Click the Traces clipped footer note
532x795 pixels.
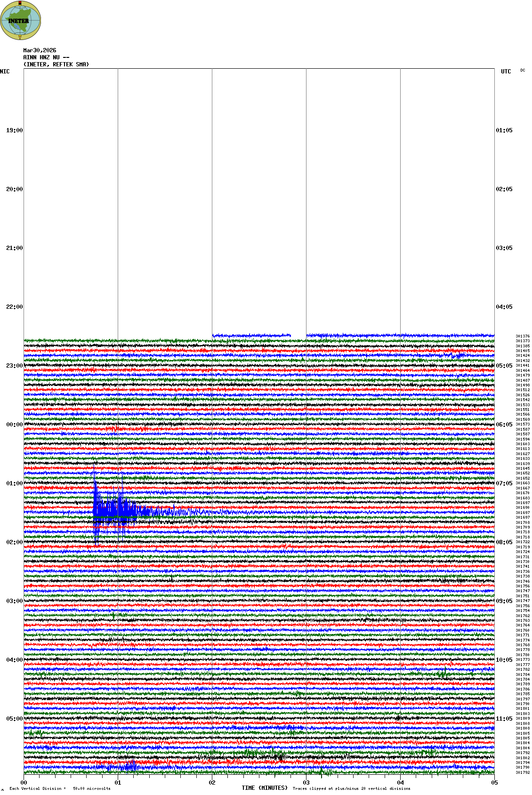click(x=351, y=788)
